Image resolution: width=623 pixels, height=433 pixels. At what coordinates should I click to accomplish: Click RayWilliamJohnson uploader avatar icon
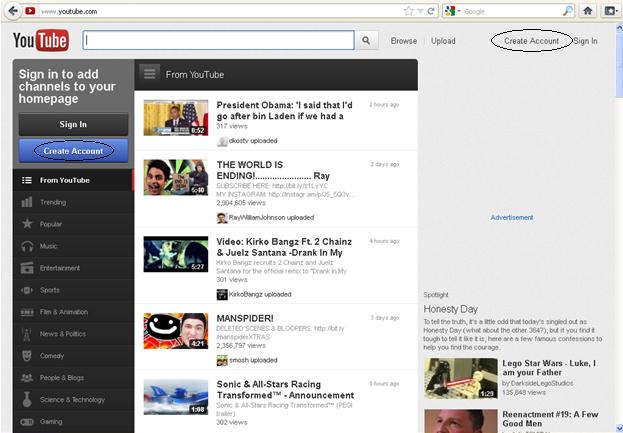tap(222, 218)
